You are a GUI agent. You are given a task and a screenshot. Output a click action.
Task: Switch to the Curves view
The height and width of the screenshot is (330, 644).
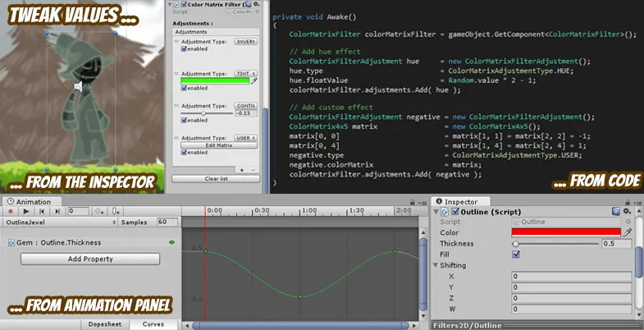(153, 324)
